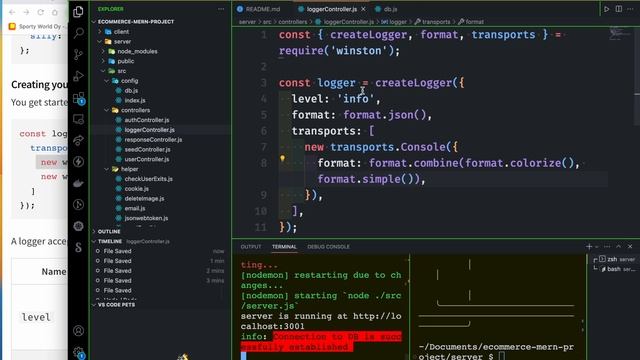640x360 pixels.
Task: Open the Live Share arrow icon
Action: [x=78, y=140]
